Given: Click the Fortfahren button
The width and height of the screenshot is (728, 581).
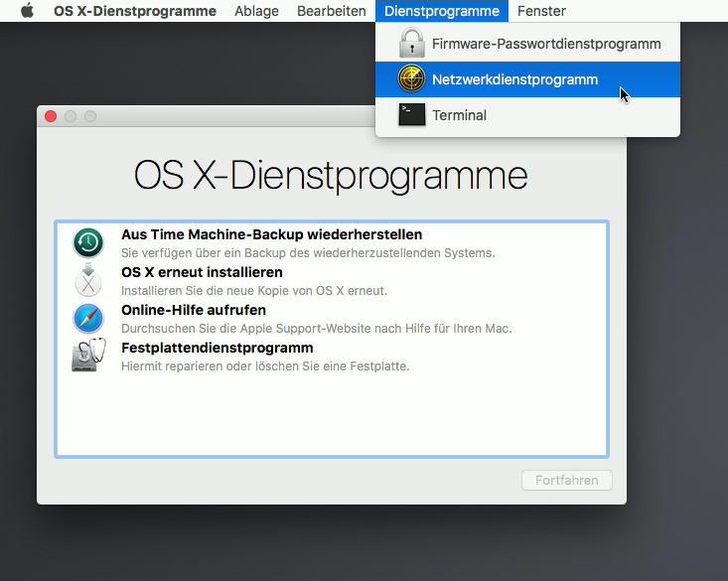Looking at the screenshot, I should coord(567,481).
